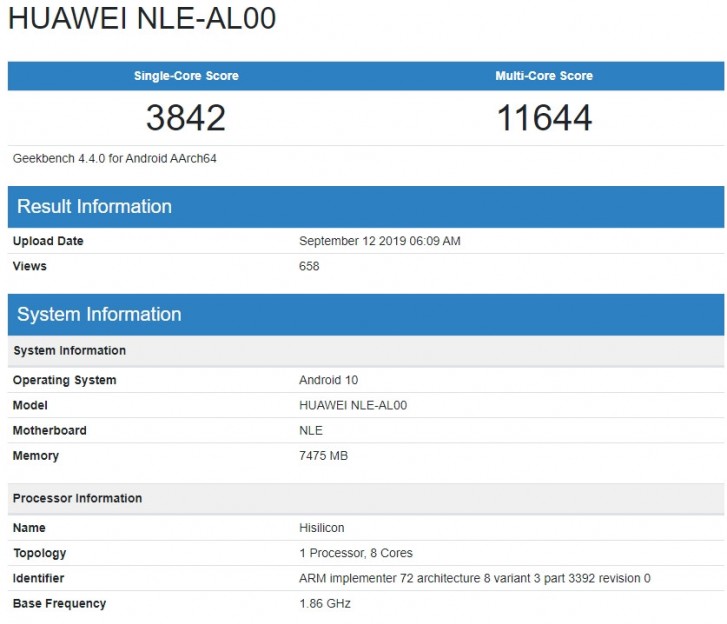Screen dimensions: 727x624
Task: Select the Multi-Core Score header
Action: click(x=544, y=76)
